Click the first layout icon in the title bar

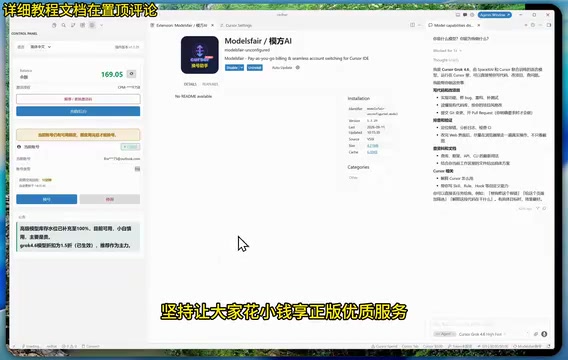[x=458, y=15]
